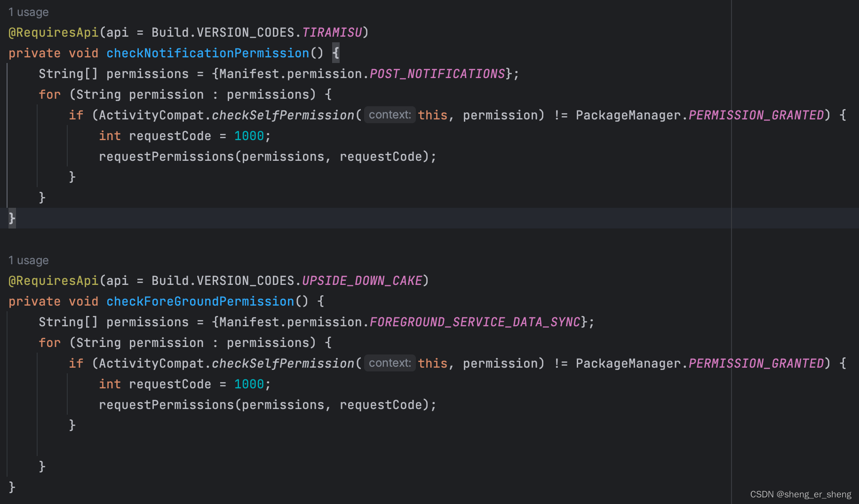The image size is (859, 504).
Task: Click 'Manifest' in the POST_NOTIFICATIONS line
Action: [249, 74]
